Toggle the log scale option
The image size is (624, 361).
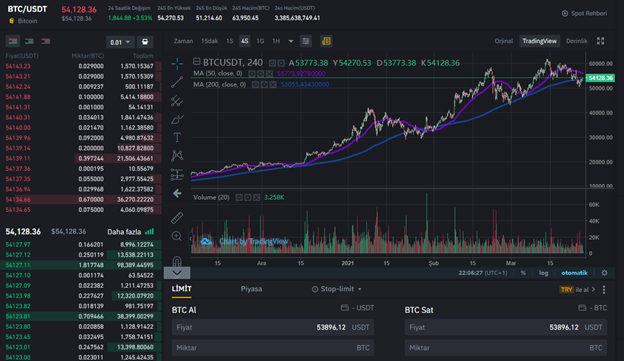coord(543,273)
